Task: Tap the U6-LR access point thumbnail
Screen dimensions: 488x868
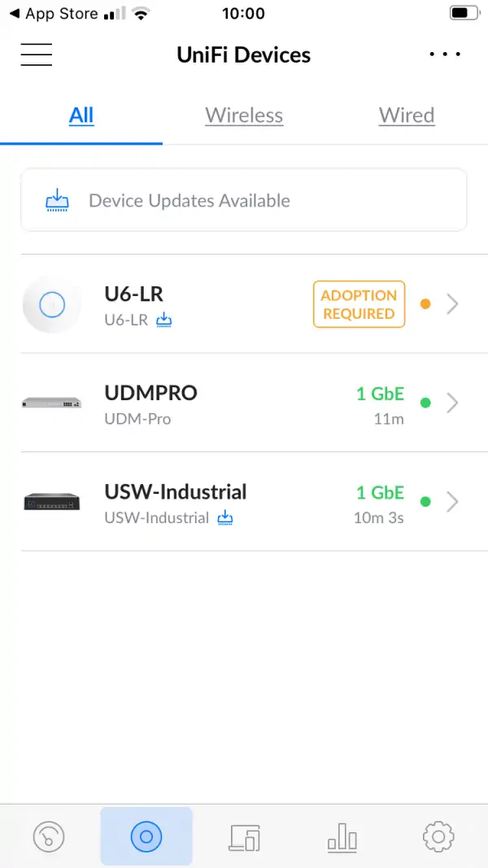Action: (x=52, y=304)
